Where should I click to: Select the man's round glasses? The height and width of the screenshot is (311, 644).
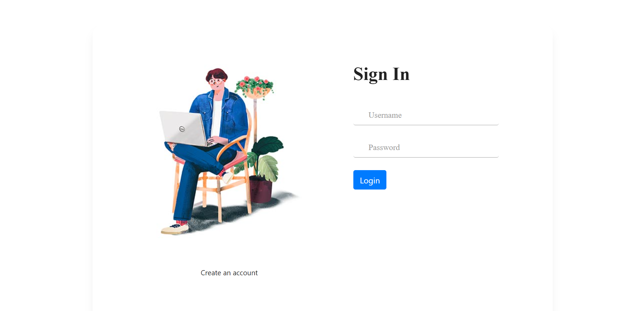(216, 81)
